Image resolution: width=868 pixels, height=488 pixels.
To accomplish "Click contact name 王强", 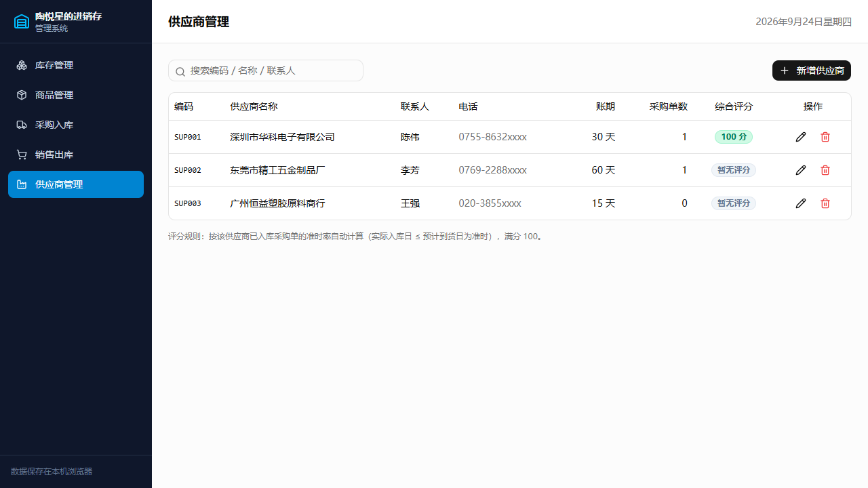I will 410,203.
